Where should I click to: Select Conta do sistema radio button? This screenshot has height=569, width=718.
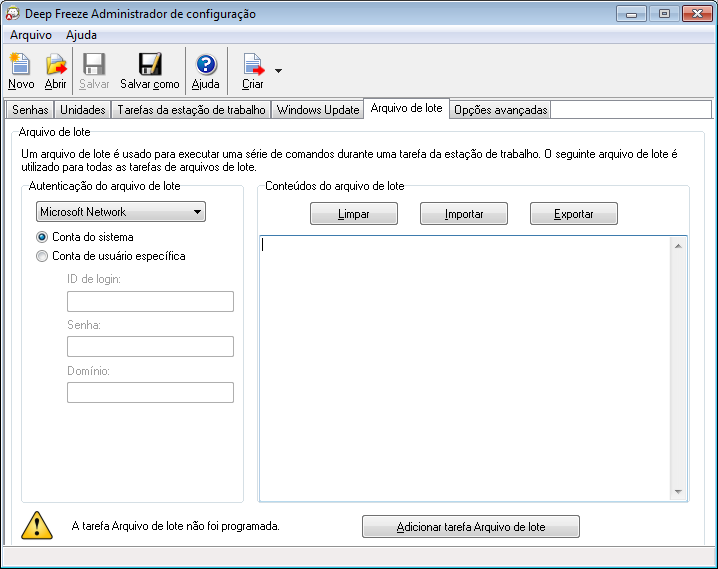[42, 237]
